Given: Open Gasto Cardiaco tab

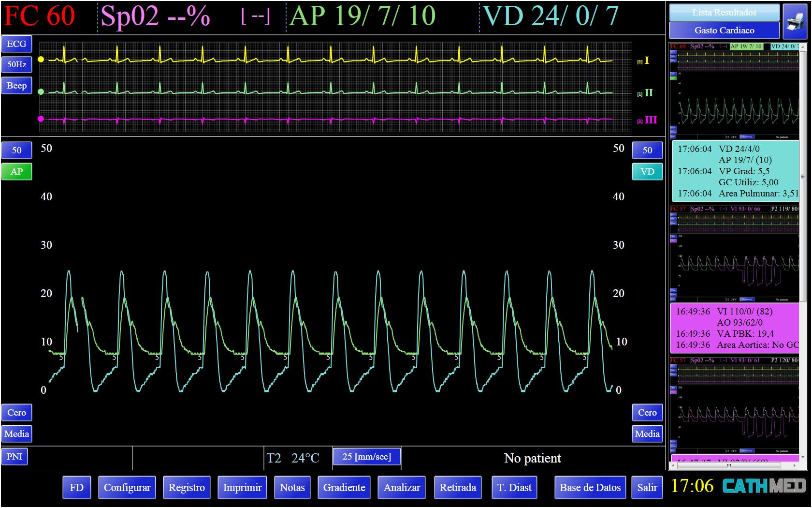Looking at the screenshot, I should [724, 30].
